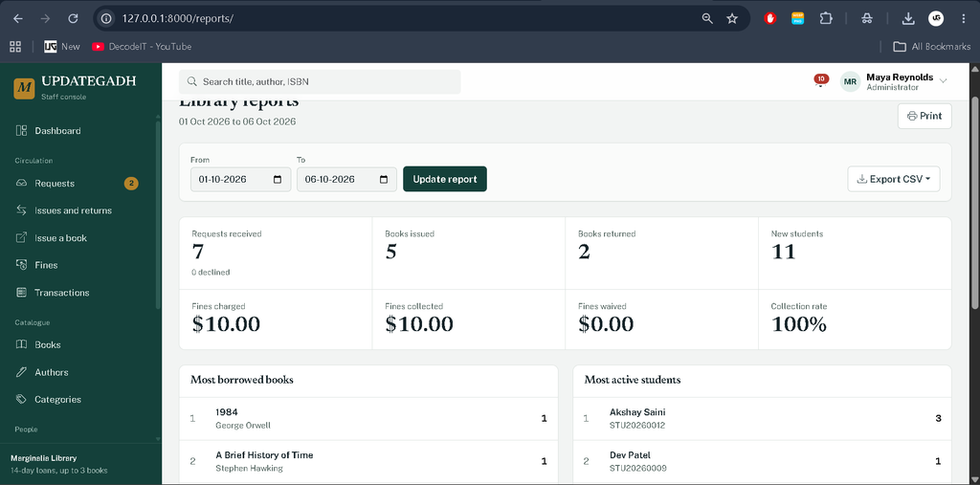Click the Fines charged amount $10.00
Viewport: 980px width, 485px height.
(x=226, y=324)
